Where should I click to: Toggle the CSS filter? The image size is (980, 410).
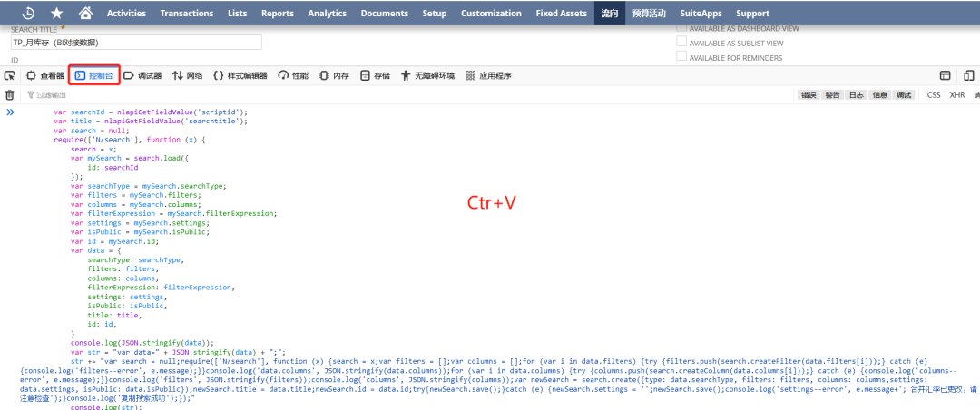click(x=933, y=95)
